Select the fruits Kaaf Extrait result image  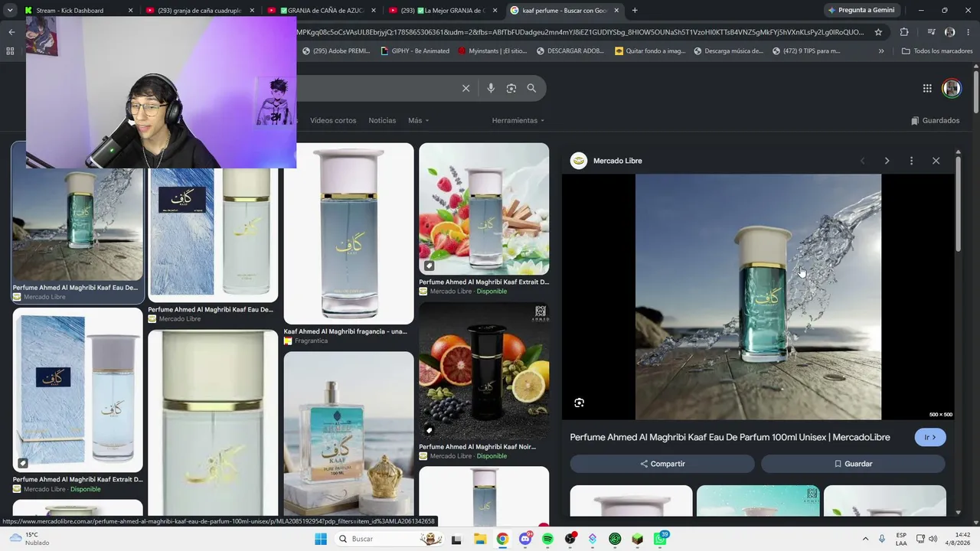484,209
